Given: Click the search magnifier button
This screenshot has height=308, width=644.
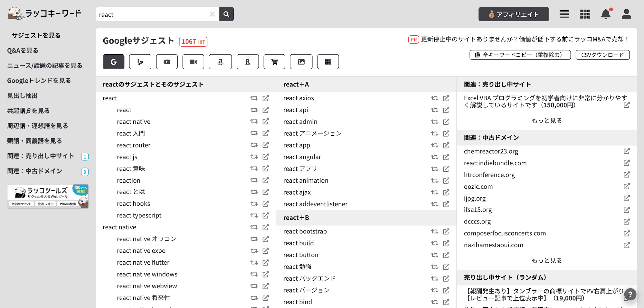Looking at the screenshot, I should point(226,14).
